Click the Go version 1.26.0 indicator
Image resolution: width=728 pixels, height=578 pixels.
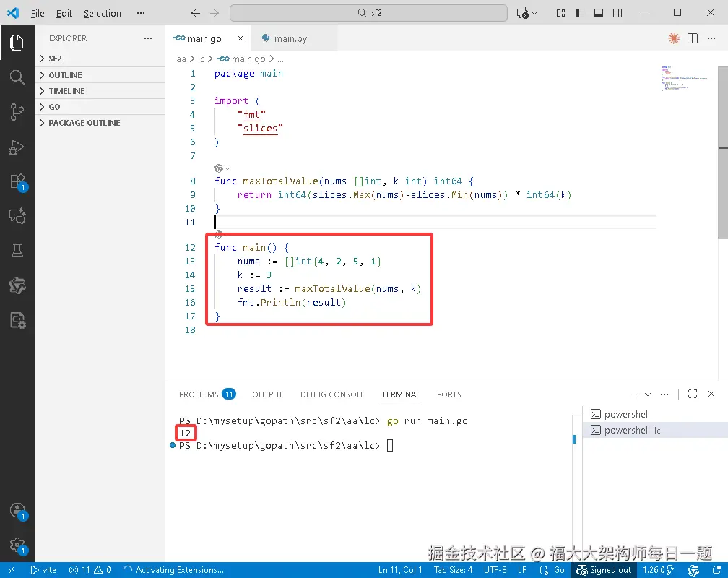coord(659,570)
